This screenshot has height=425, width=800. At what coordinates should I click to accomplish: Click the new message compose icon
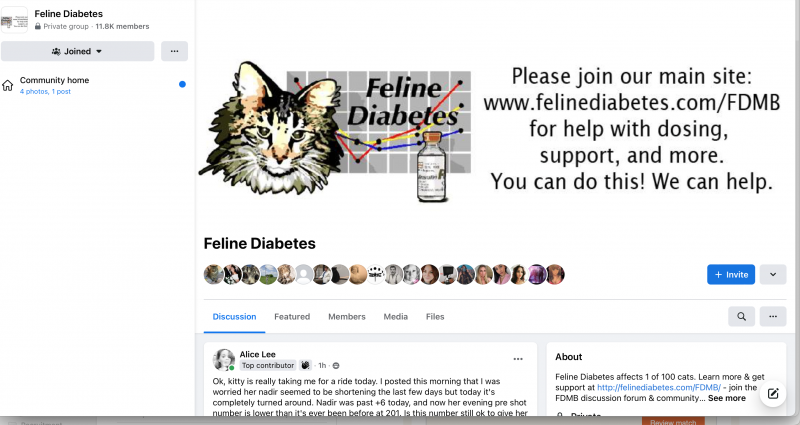pyautogui.click(x=773, y=393)
